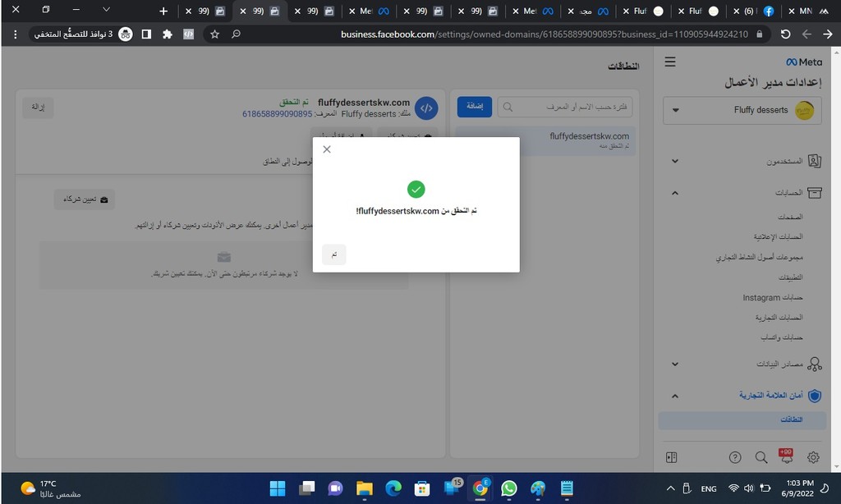Image resolution: width=841 pixels, height=504 pixels.
Task: Click the Meta logo
Action: [804, 62]
